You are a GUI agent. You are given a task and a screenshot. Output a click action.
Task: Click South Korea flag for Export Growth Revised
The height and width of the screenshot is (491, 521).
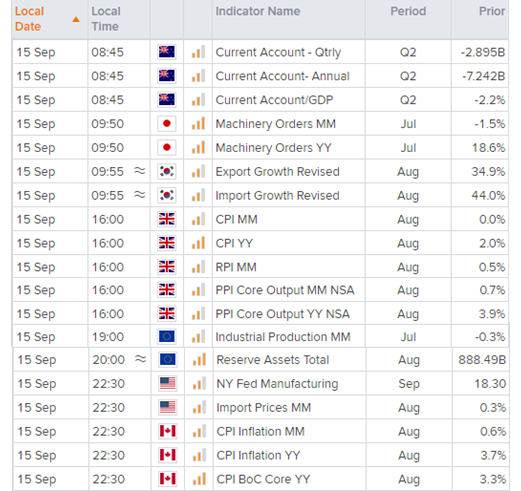(167, 171)
